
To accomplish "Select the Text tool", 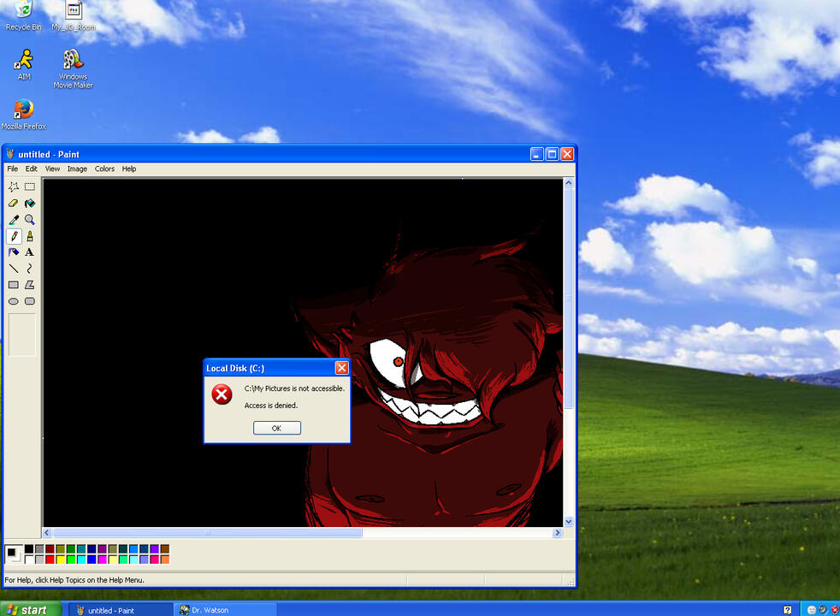I will (30, 252).
